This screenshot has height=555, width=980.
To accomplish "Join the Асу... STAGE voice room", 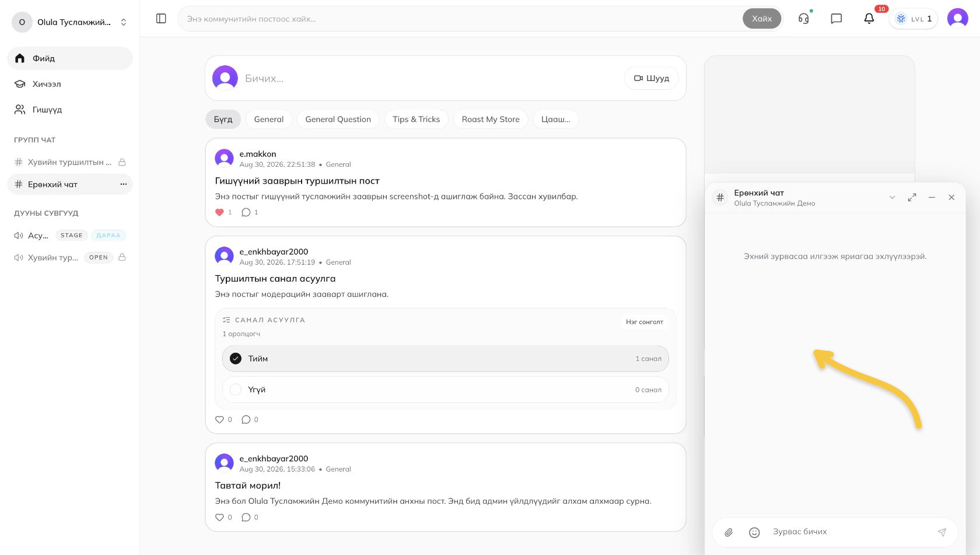I will click(70, 236).
